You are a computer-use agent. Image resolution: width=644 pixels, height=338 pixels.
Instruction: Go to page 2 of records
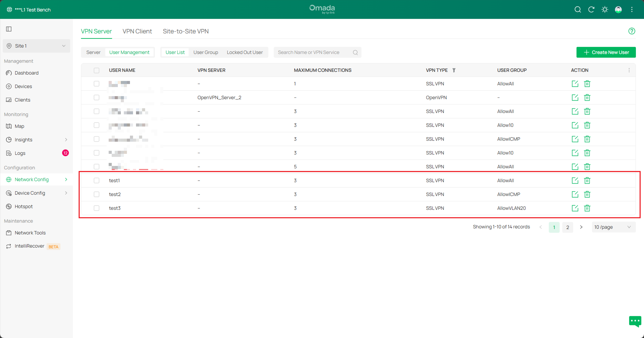(568, 227)
